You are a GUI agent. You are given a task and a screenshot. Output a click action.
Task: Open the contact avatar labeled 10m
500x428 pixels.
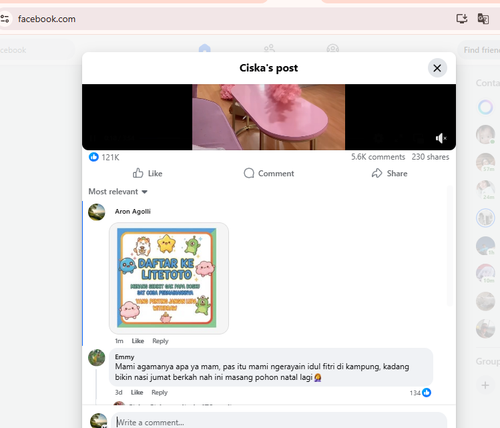point(485,273)
